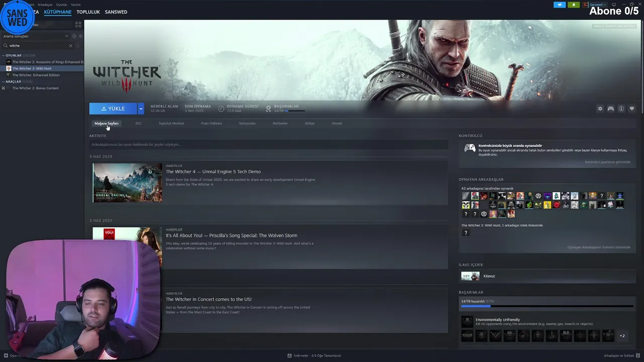The width and height of the screenshot is (644, 362).
Task: Click the controller icon in Kontrolcü panel
Action: [x=469, y=148]
